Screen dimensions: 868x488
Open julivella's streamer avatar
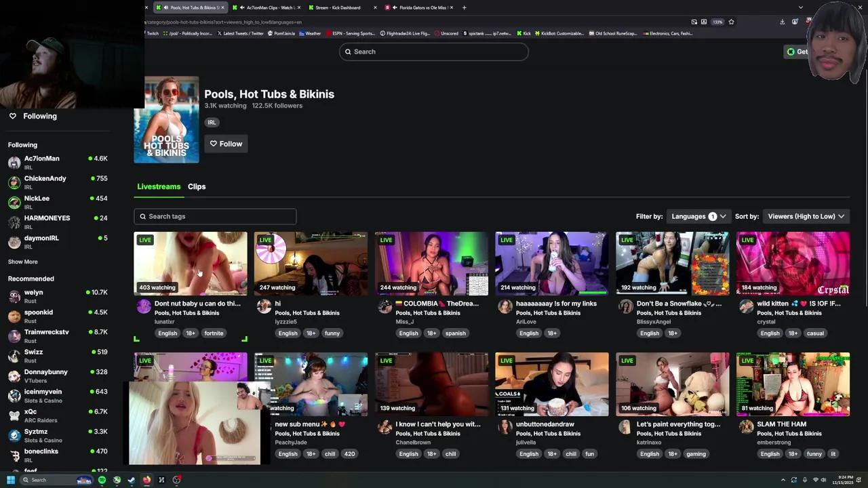(505, 428)
